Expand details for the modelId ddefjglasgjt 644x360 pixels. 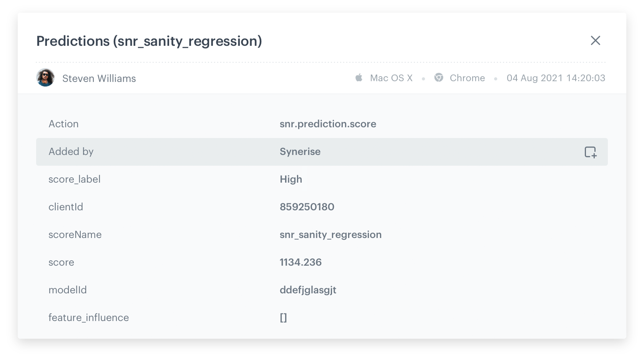click(308, 290)
